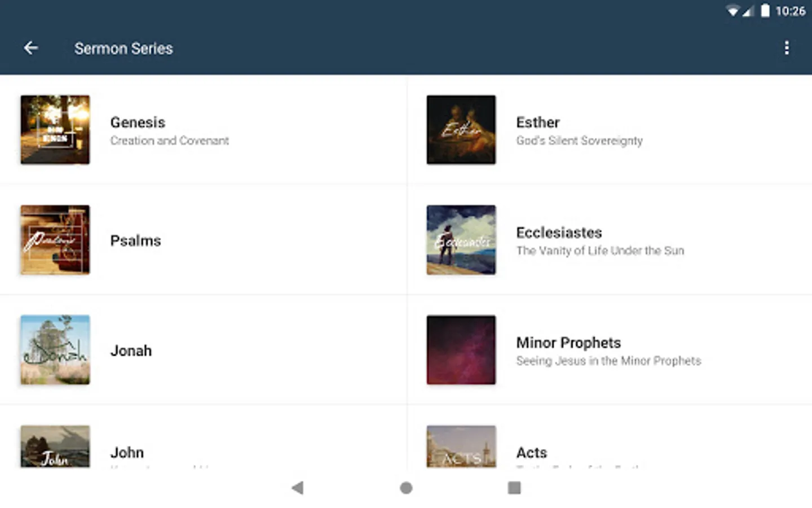Tap the Minor Prophets title
812x508 pixels.
568,343
